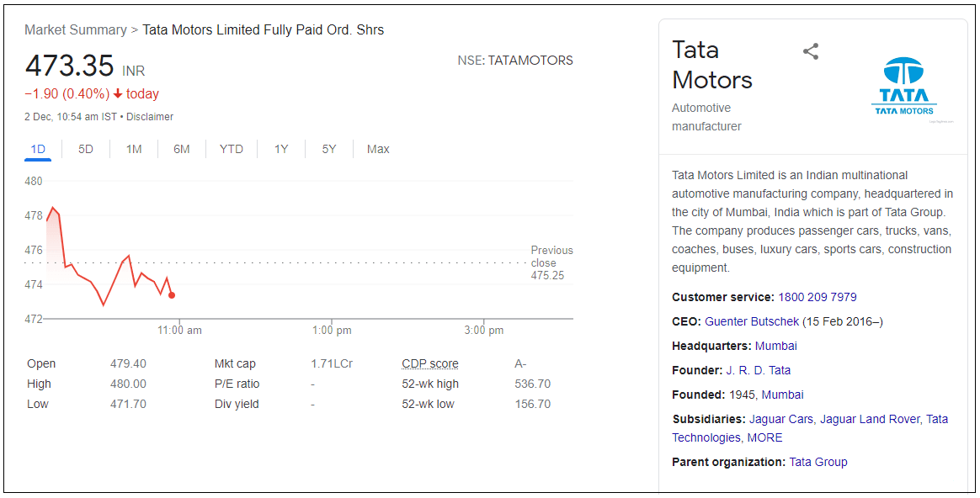Click the Low value 471.70
Viewport: 980px width, 498px height.
click(128, 404)
